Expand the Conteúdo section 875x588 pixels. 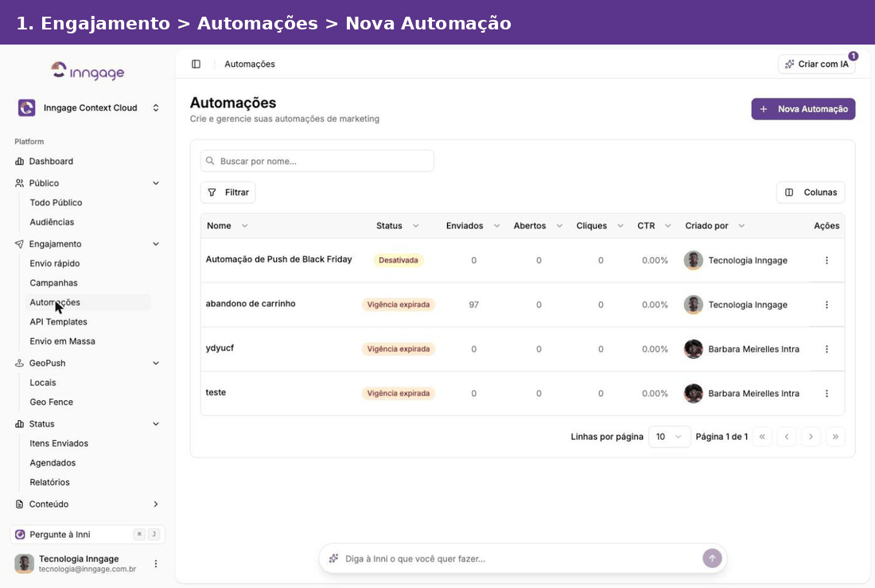point(156,504)
